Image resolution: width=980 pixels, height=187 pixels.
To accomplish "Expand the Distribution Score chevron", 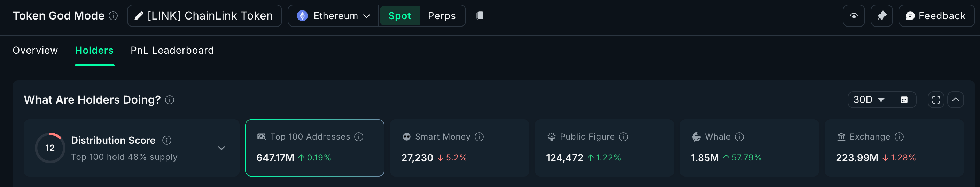I will coord(221,148).
